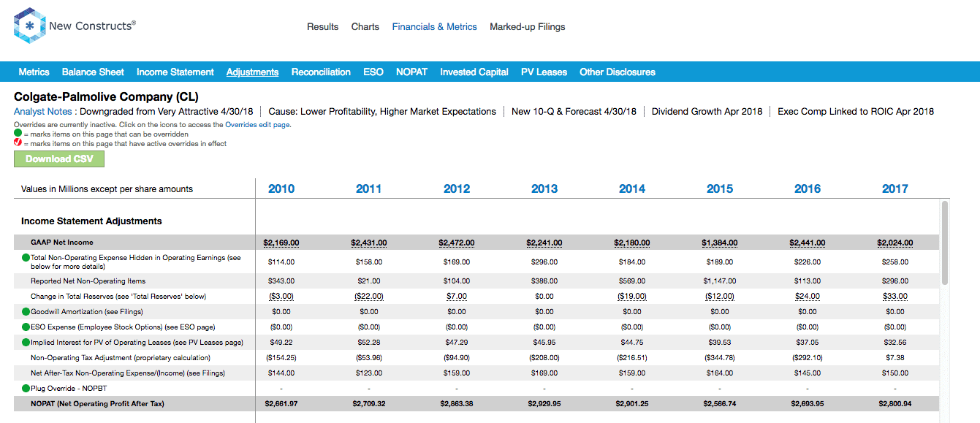Open Marked-up Filings navigation item
This screenshot has height=423, width=980.
pos(527,27)
